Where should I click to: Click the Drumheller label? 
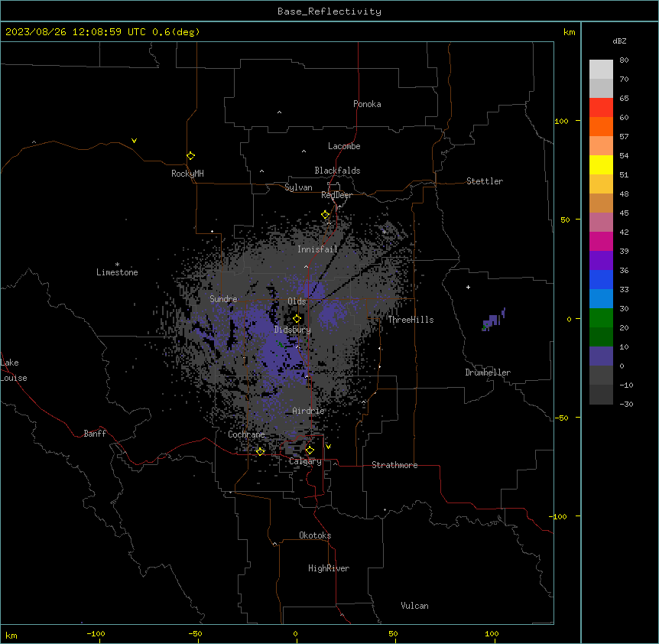tap(488, 372)
